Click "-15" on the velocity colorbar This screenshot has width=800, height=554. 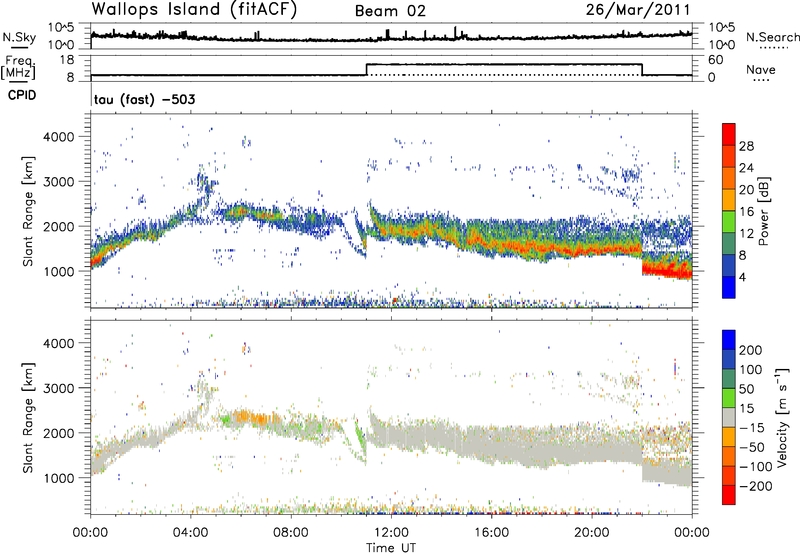752,428
